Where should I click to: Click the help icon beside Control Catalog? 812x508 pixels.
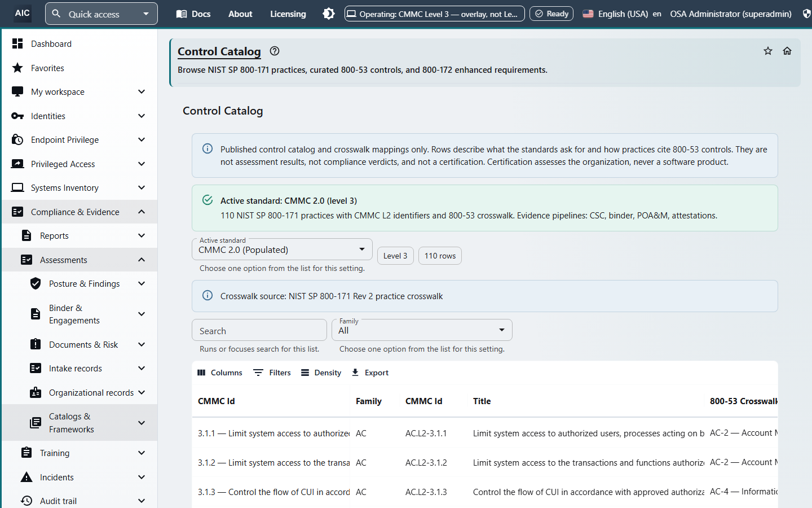point(275,51)
